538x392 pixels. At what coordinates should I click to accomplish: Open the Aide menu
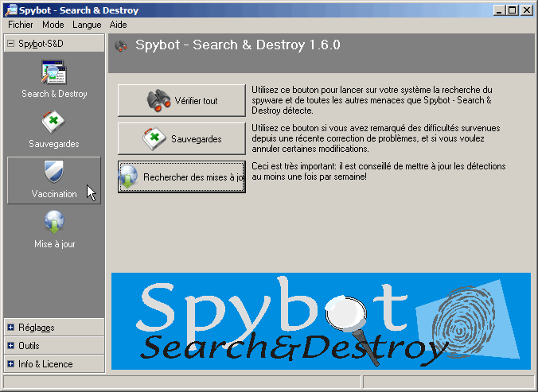point(118,25)
